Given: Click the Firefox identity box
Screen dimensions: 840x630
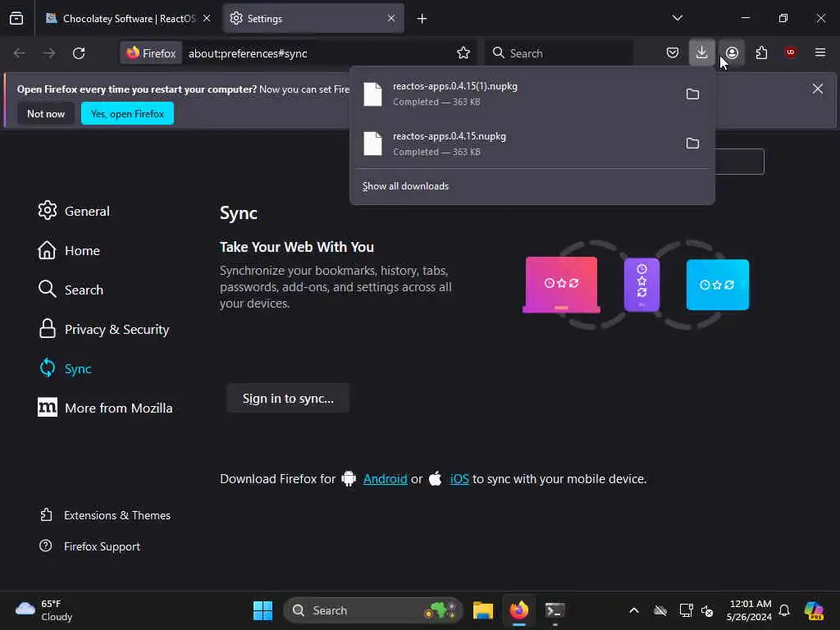Looking at the screenshot, I should (x=151, y=53).
